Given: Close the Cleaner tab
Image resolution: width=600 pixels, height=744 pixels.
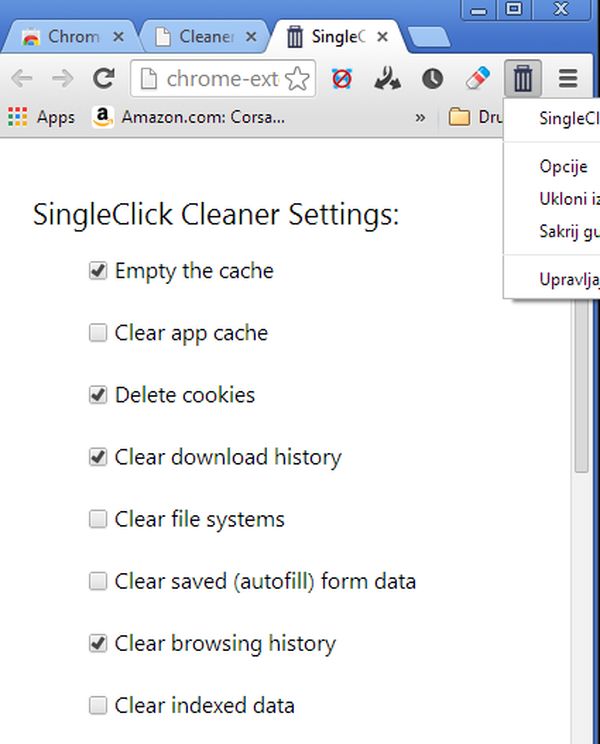Looking at the screenshot, I should pos(251,37).
